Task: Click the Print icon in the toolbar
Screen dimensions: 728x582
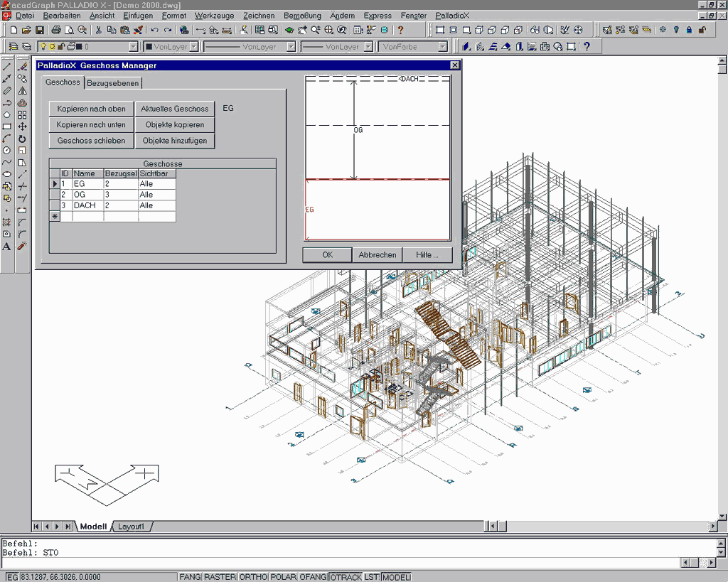Action: point(56,30)
